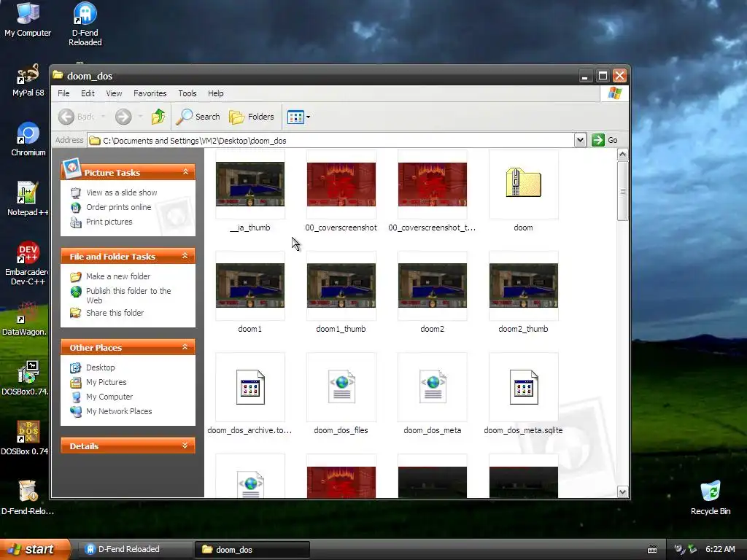Image resolution: width=747 pixels, height=560 pixels.
Task: Click the Forward navigation arrow
Action: [x=123, y=117]
